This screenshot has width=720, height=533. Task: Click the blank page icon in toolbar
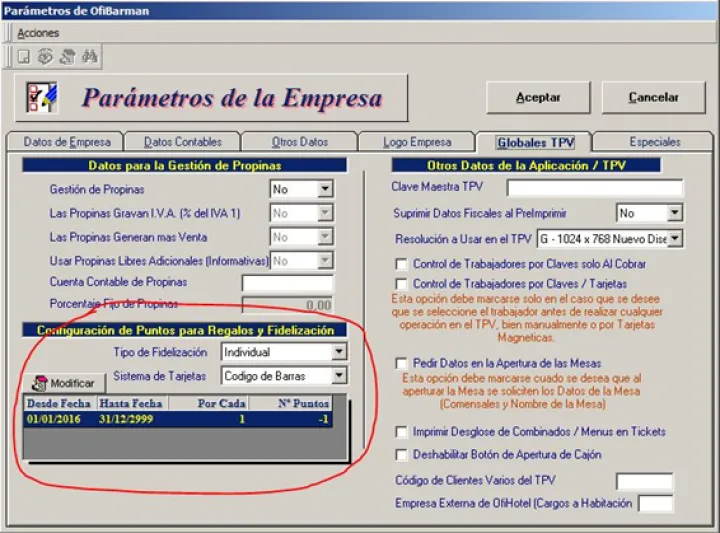23,57
